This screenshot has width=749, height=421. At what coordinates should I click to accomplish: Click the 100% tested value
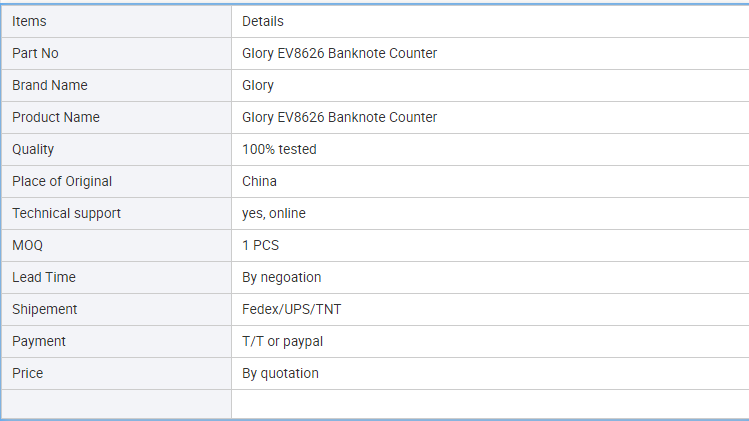pyautogui.click(x=279, y=150)
